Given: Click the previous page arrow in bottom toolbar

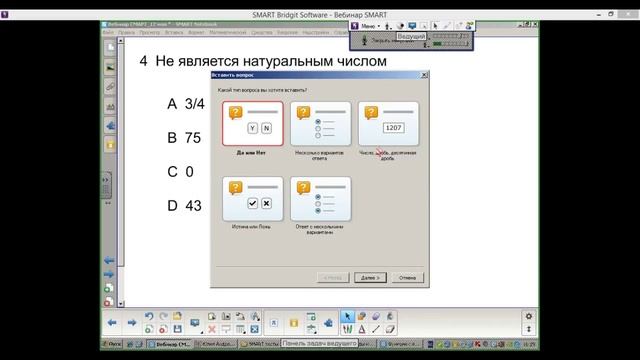Looking at the screenshot, I should 112,322.
